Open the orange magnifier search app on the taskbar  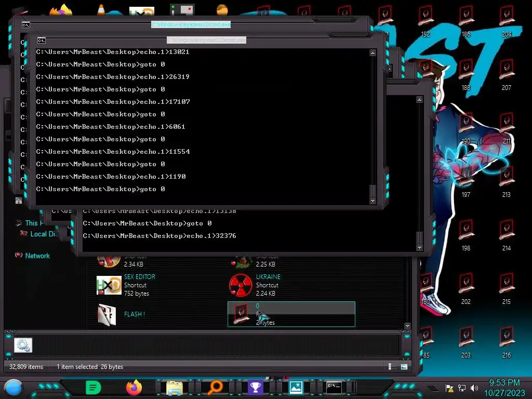pos(215,388)
